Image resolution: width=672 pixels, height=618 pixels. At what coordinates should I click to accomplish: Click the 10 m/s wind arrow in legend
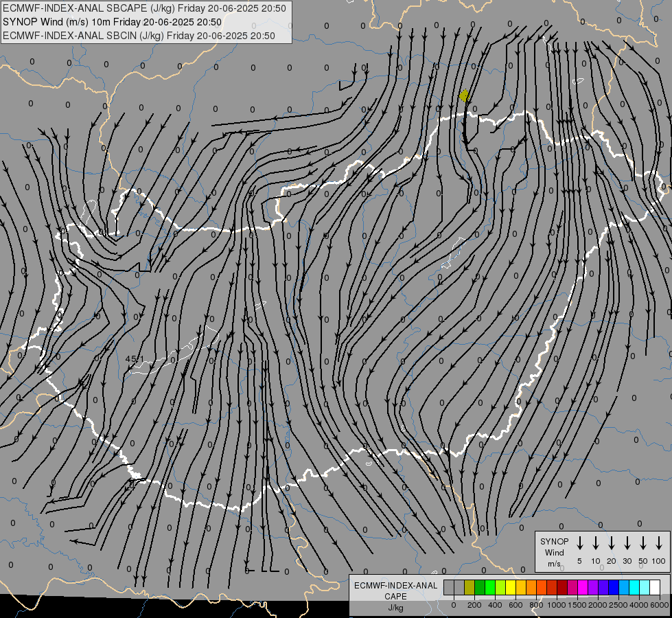596,543
